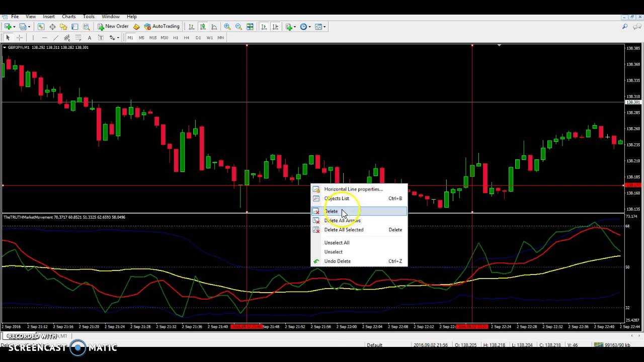
Task: Select the cursor arrow tool
Action: tap(8, 38)
